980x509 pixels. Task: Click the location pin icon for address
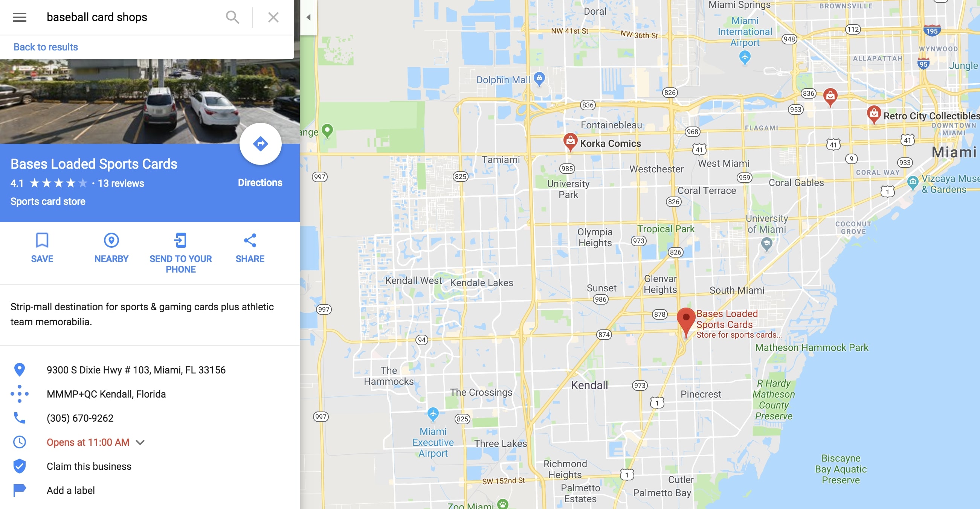point(20,370)
